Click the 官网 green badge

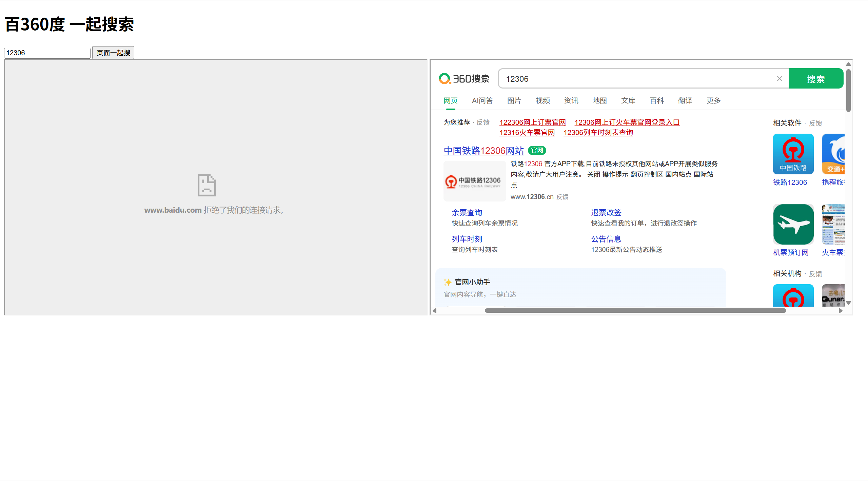537,150
